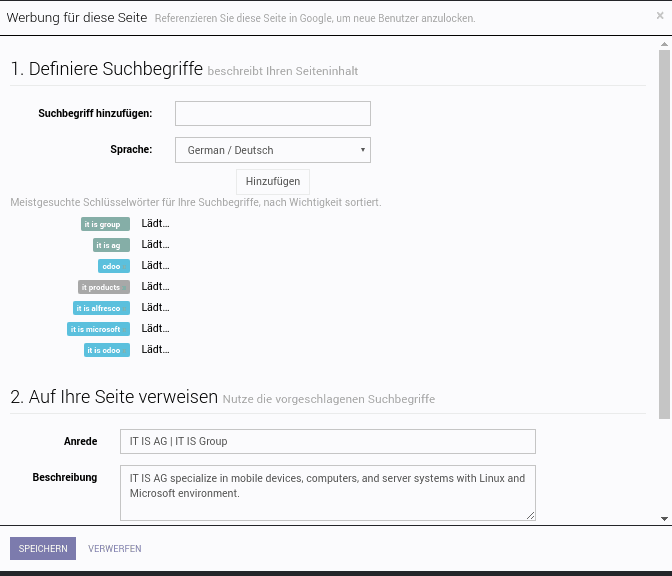
Task: Close the Werbung für diese Seite dialog
Action: click(660, 15)
